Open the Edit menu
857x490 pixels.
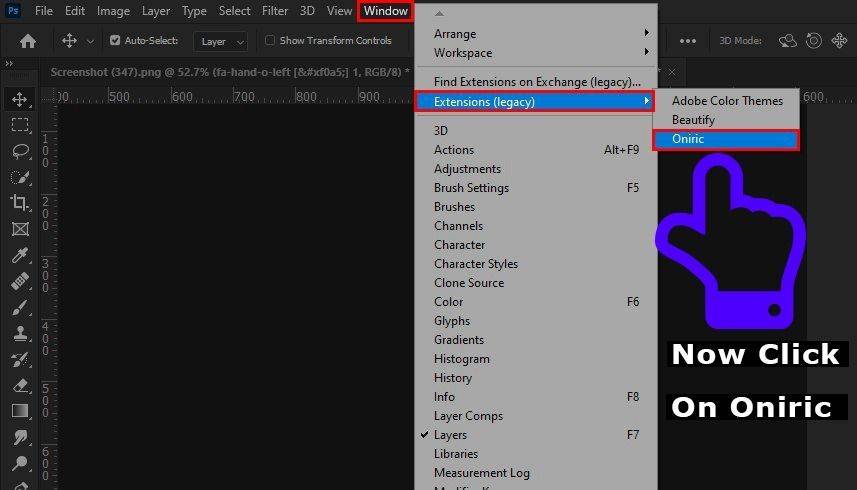coord(75,11)
